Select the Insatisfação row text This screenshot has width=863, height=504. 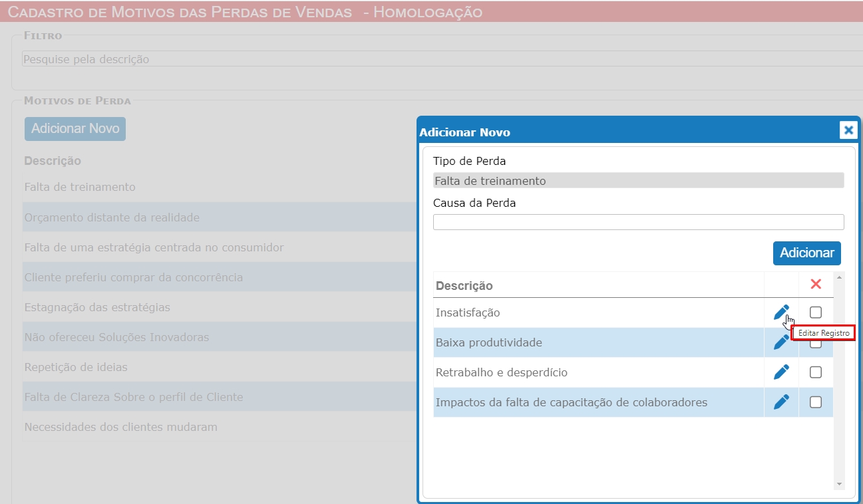point(468,313)
